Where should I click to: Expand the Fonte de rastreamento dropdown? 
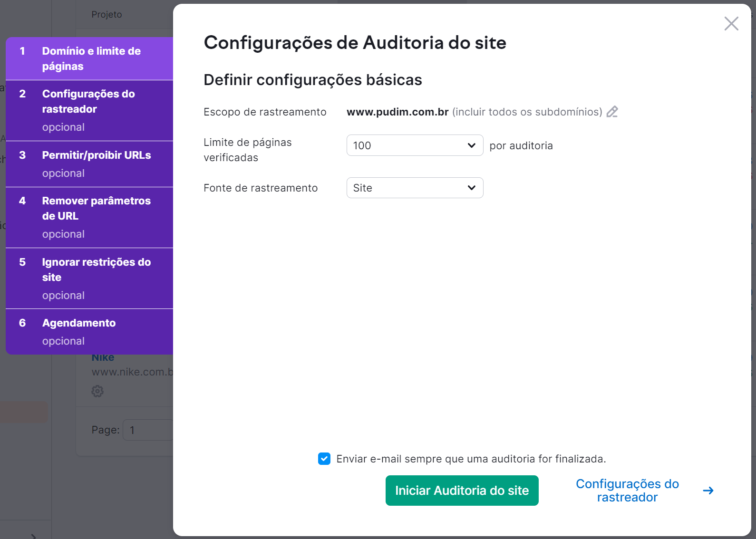coord(415,188)
